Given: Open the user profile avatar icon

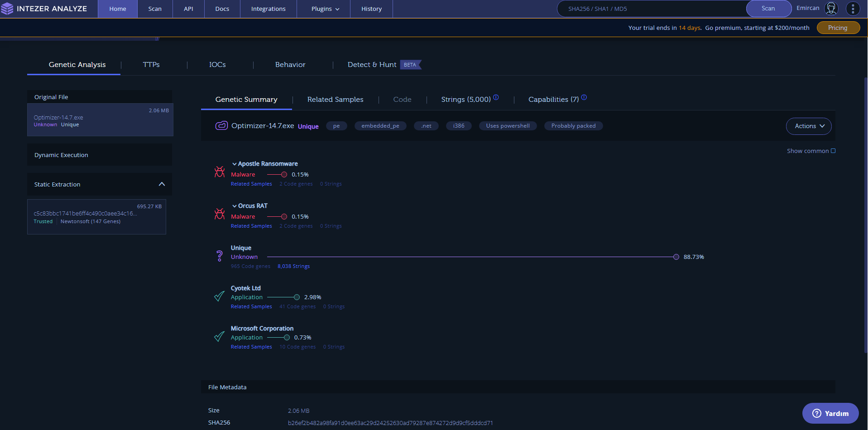Looking at the screenshot, I should click(x=831, y=9).
